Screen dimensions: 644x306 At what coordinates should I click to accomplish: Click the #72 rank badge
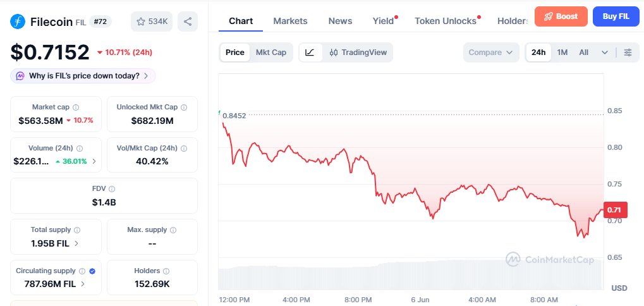[100, 21]
